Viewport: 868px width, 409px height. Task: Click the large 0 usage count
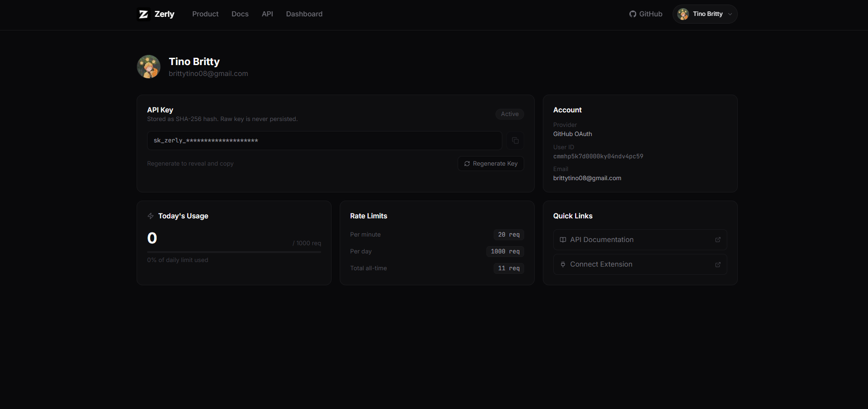(152, 238)
